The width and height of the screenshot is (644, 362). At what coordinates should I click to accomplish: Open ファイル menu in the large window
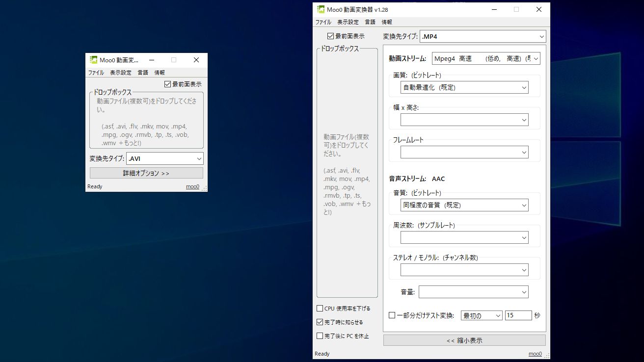(323, 22)
